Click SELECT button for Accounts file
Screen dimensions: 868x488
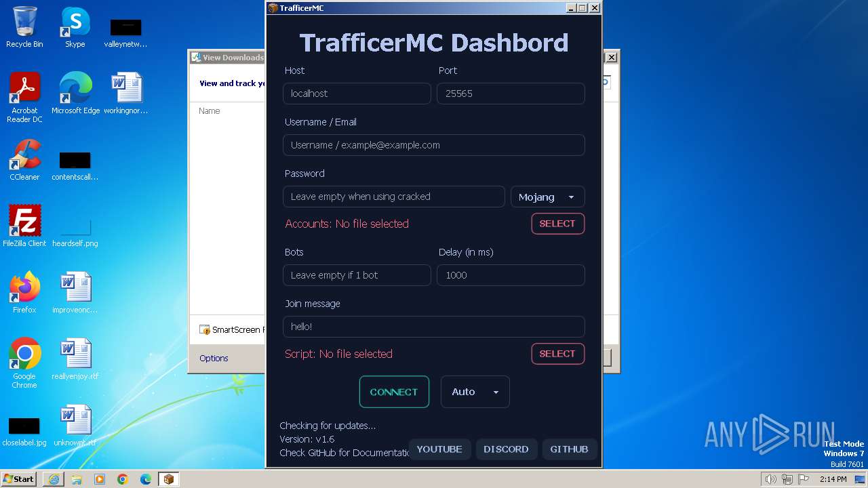pyautogui.click(x=557, y=224)
